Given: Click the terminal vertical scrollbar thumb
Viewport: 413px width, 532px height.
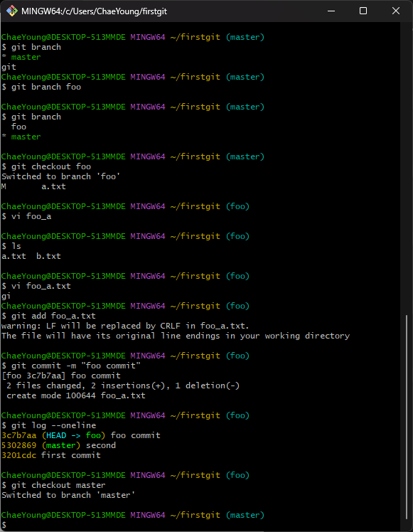Looking at the screenshot, I should [x=406, y=417].
